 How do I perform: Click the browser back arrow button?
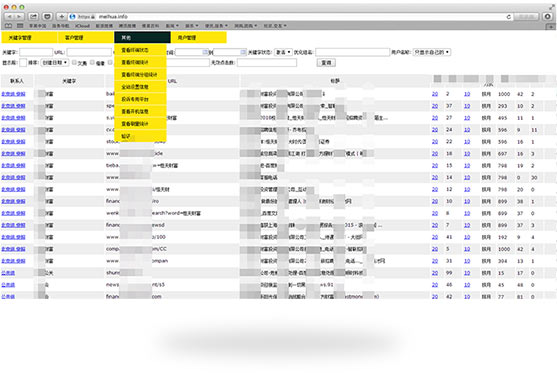tap(9, 17)
